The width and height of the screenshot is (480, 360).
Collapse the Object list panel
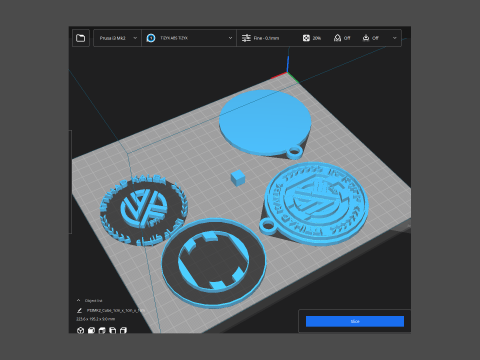click(x=79, y=300)
